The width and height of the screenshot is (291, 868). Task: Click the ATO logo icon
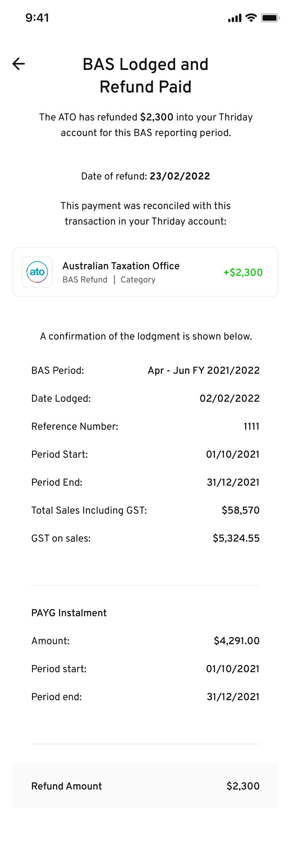[37, 272]
